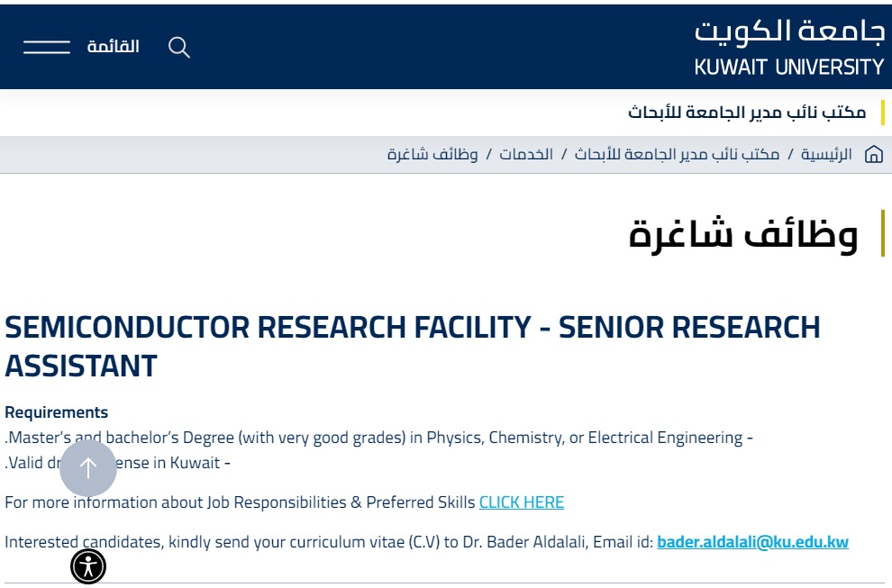Open the hamburger menu icon
The image size is (892, 588).
tap(47, 47)
